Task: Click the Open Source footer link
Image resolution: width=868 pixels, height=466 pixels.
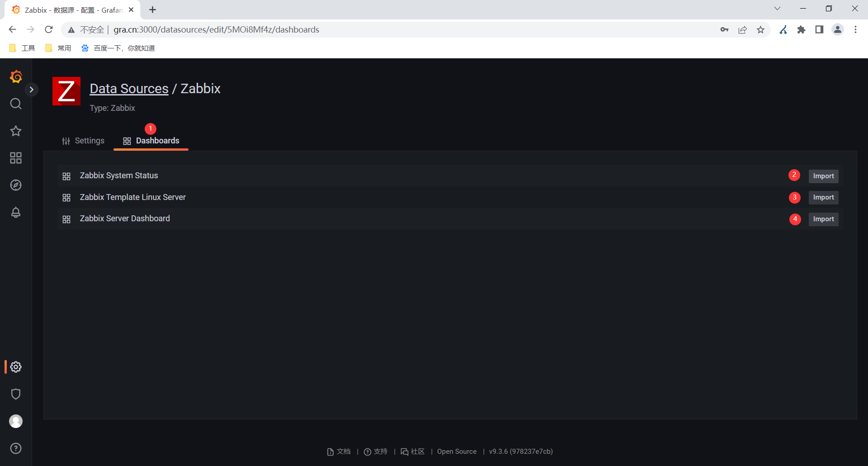Action: tap(457, 452)
